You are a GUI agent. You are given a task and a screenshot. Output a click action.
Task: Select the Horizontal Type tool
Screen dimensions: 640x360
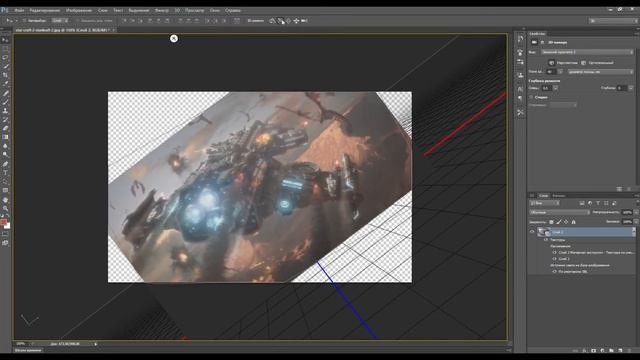[5, 173]
